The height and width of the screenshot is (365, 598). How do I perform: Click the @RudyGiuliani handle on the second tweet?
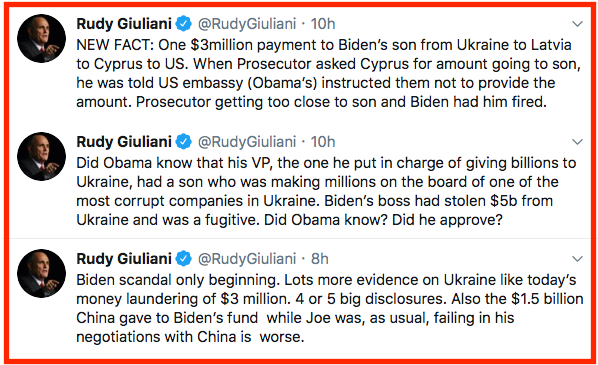coord(247,142)
